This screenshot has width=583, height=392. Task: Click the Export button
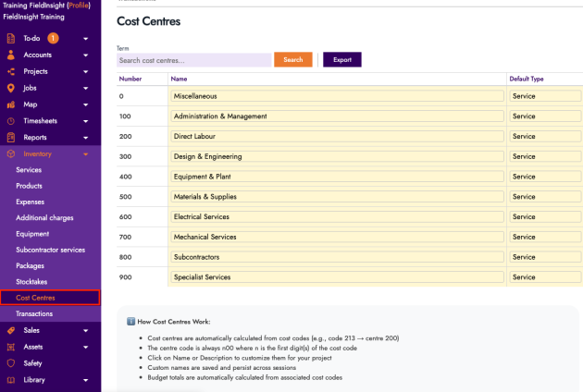tap(342, 60)
